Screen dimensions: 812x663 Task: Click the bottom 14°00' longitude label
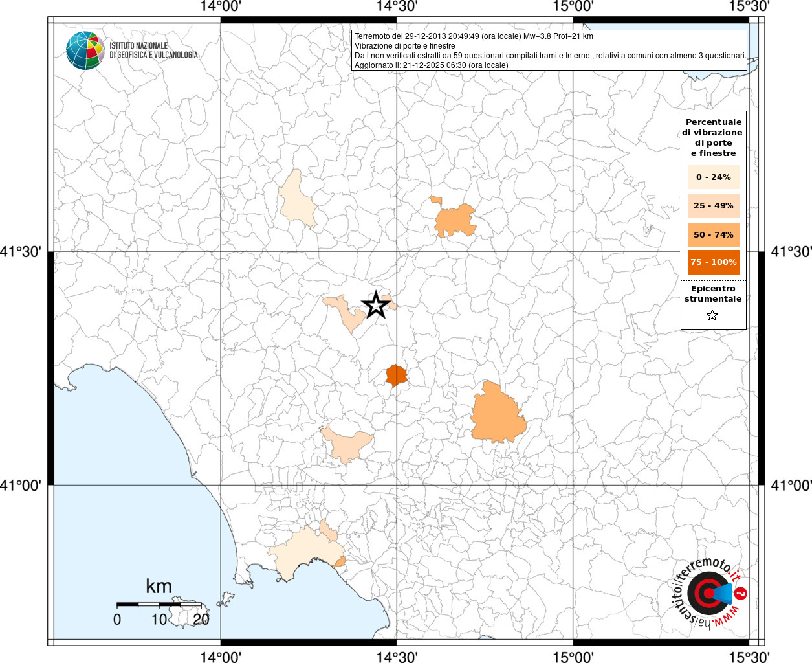tap(221, 657)
